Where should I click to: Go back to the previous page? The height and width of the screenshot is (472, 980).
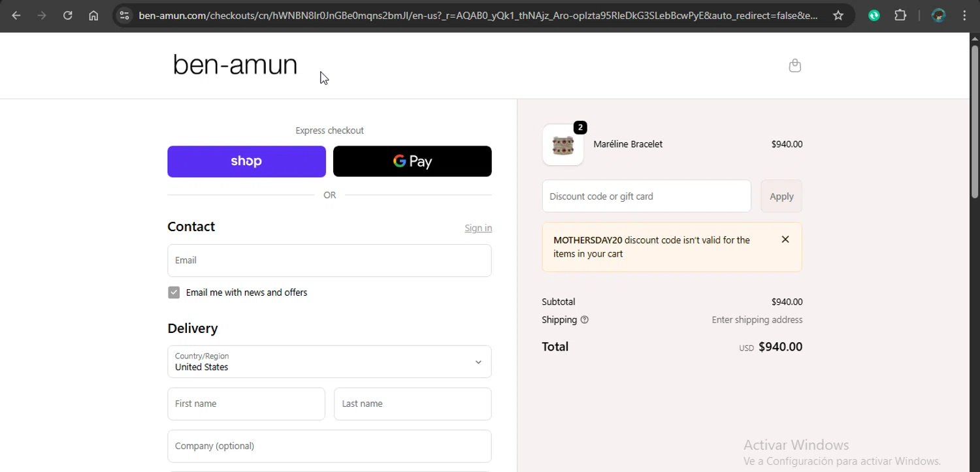[x=16, y=16]
